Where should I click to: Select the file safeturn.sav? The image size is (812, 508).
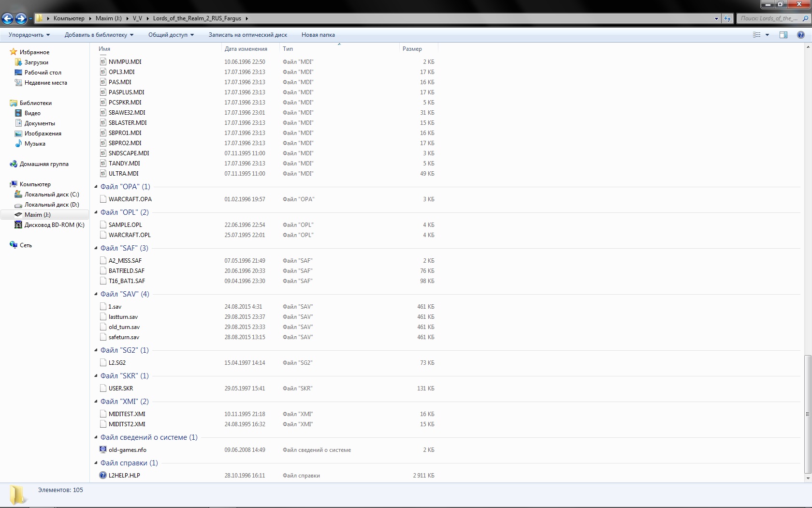(124, 337)
